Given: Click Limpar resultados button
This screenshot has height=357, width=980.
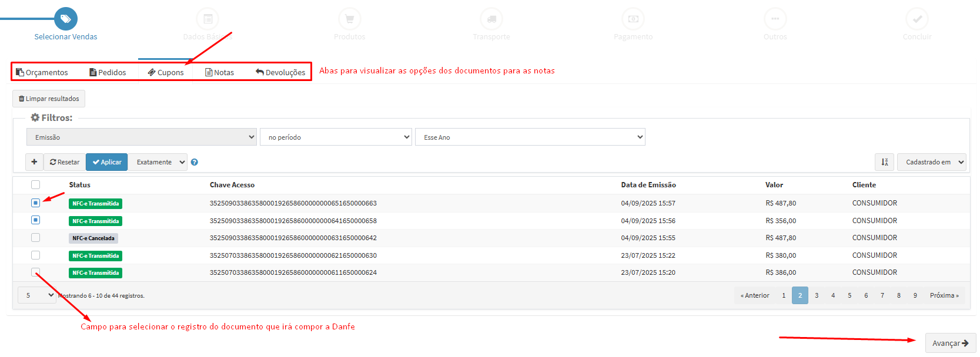Looking at the screenshot, I should tap(49, 99).
